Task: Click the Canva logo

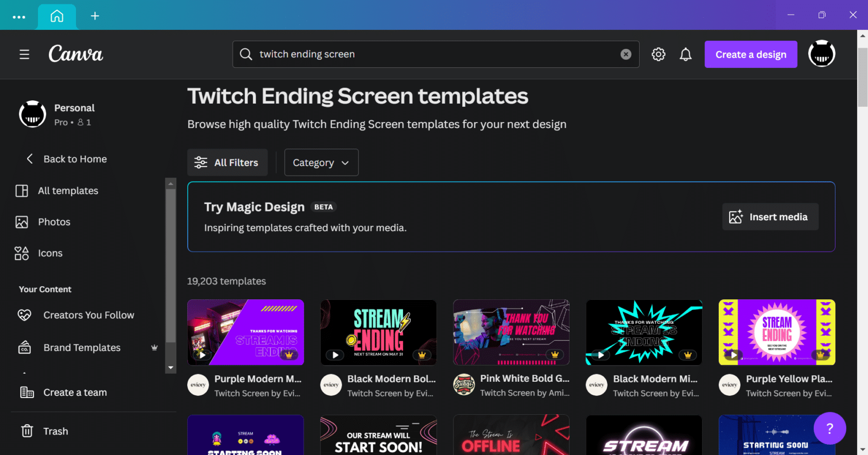Action: click(75, 54)
